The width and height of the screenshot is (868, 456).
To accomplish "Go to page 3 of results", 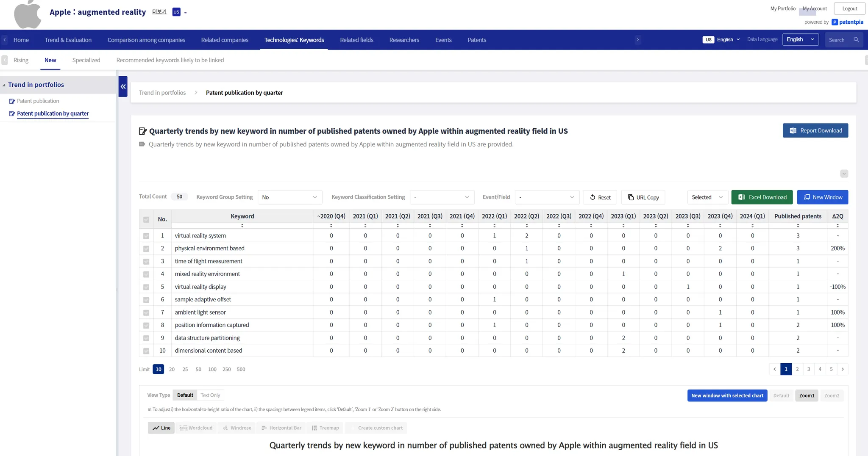I will [808, 369].
